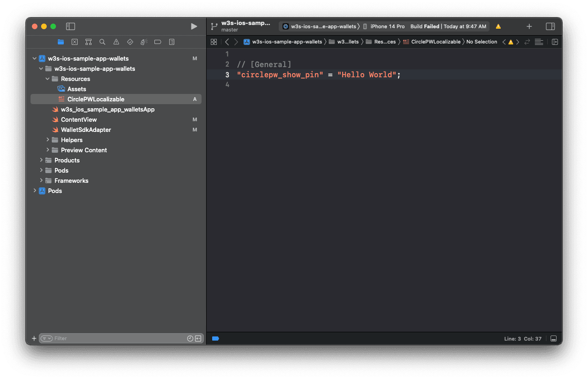Open the Symbol navigator tab
This screenshot has height=379, width=588.
[x=88, y=42]
